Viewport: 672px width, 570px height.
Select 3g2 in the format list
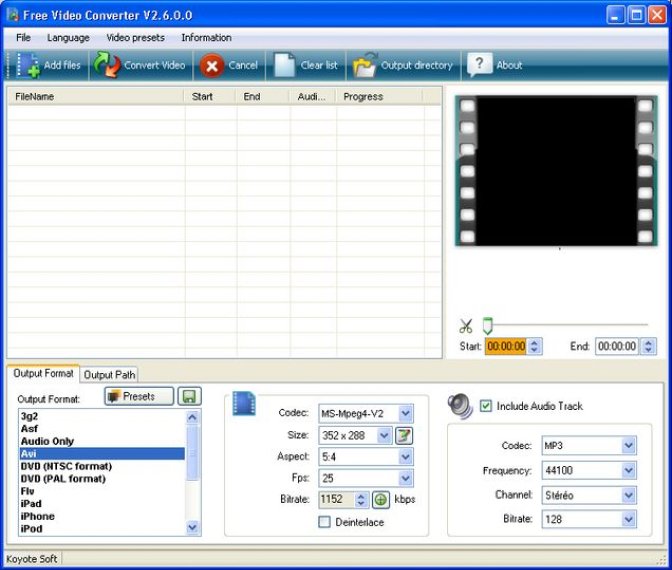click(x=102, y=416)
